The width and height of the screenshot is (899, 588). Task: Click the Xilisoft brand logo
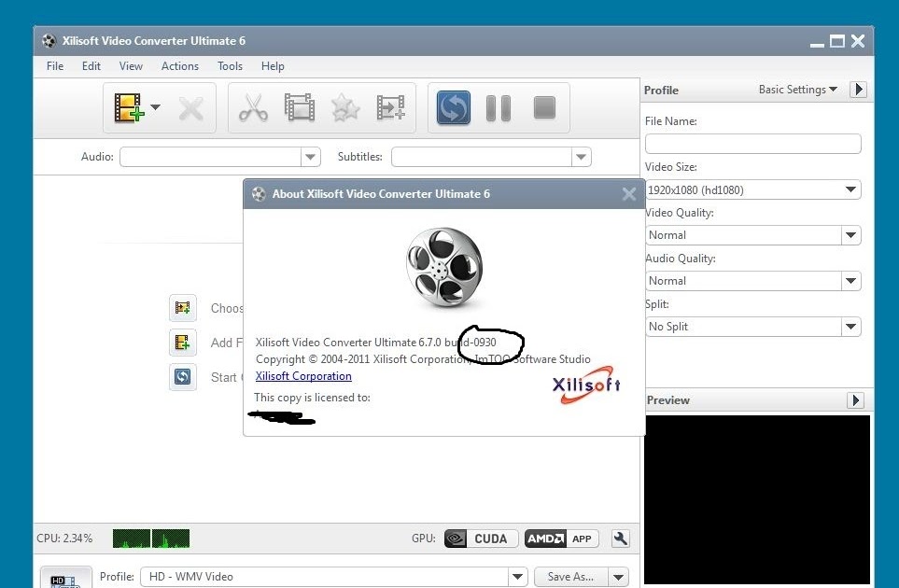point(586,385)
